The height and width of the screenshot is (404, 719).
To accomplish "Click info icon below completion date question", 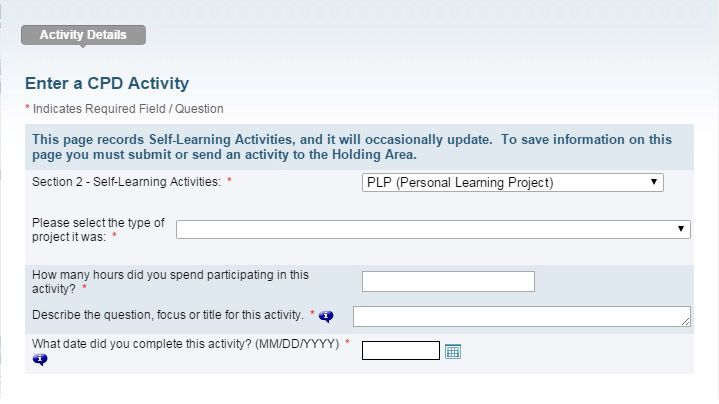I will coord(40,359).
